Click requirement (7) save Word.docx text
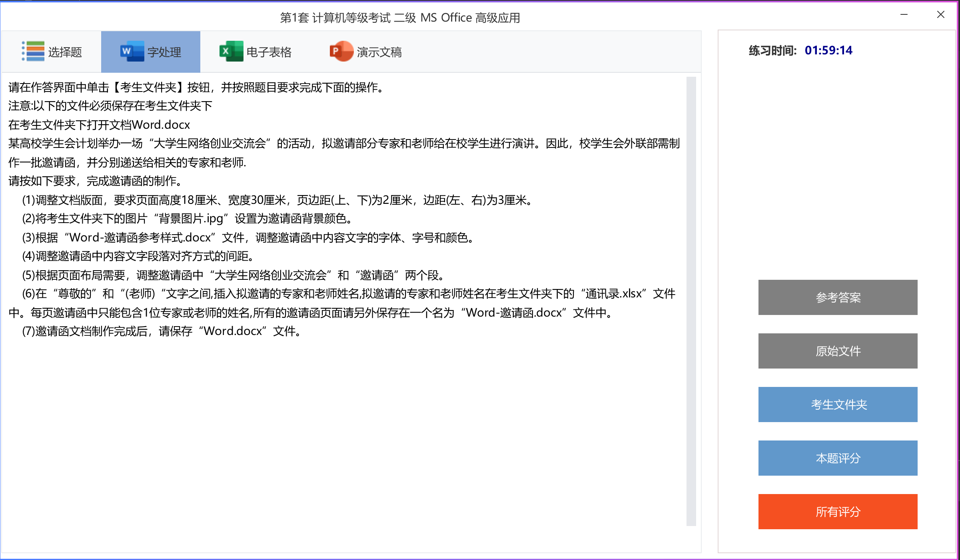Viewport: 960px width, 560px height. [x=162, y=331]
